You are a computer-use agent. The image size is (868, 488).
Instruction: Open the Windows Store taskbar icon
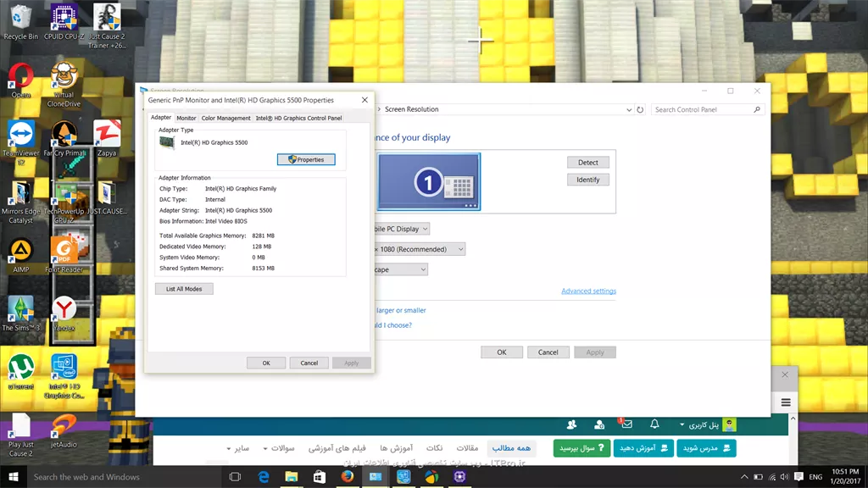coord(320,476)
